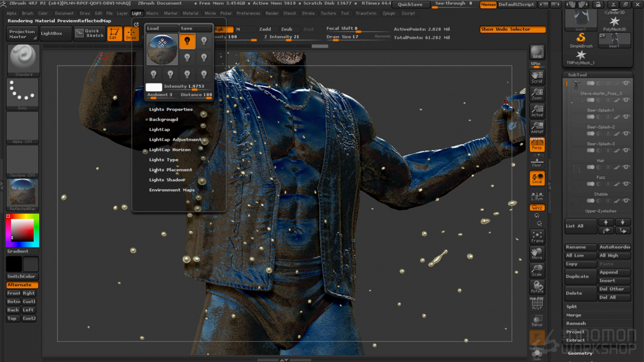Viewport: 644px width, 362px height.
Task: Open the Zplugin menu
Action: click(388, 13)
